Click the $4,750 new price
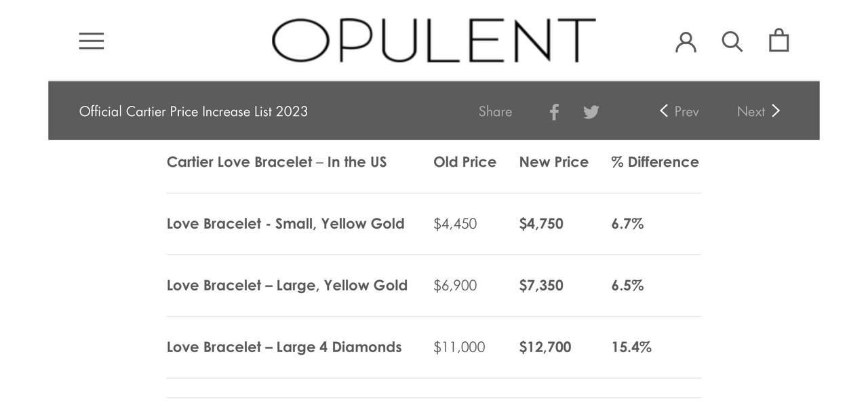This screenshot has width=868, height=401. coord(541,224)
